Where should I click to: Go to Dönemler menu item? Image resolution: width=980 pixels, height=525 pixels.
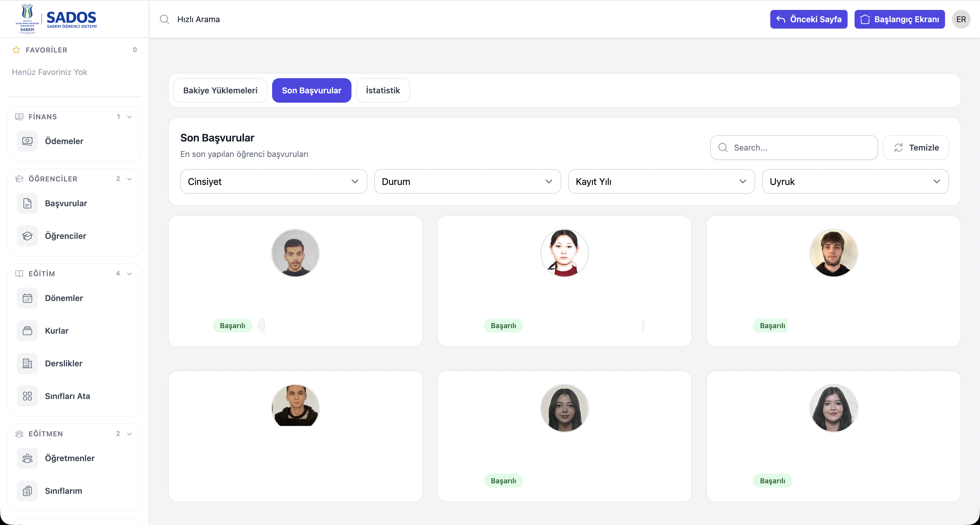point(74,298)
